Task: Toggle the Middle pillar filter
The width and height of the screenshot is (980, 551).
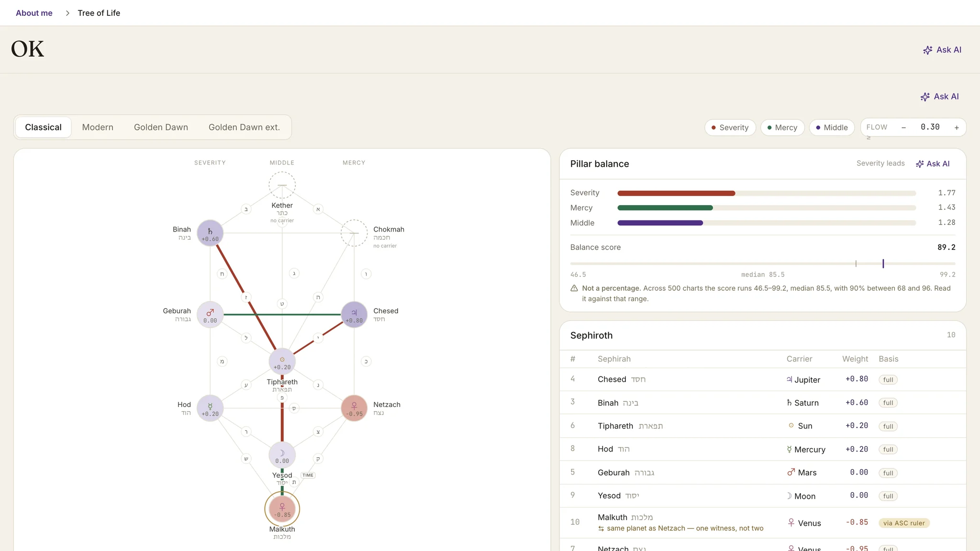Action: [x=832, y=128]
